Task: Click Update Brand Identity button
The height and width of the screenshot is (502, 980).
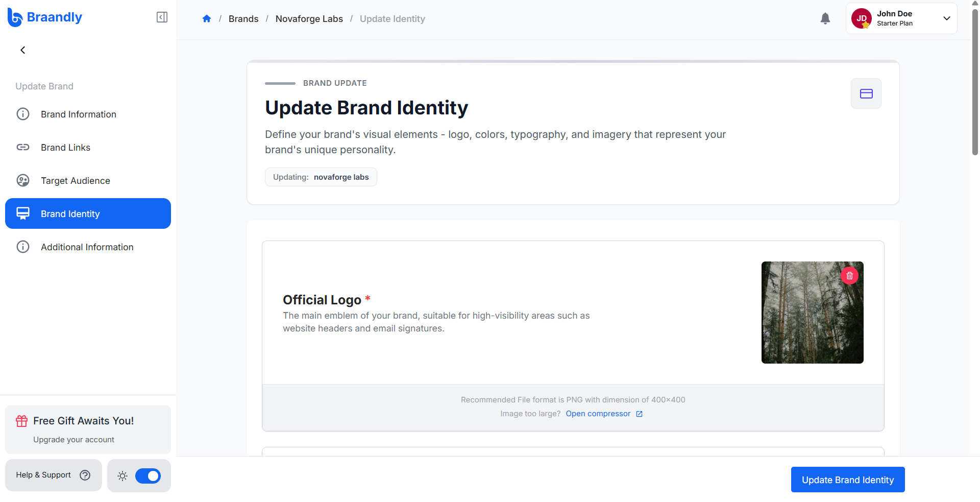Action: [x=848, y=480]
